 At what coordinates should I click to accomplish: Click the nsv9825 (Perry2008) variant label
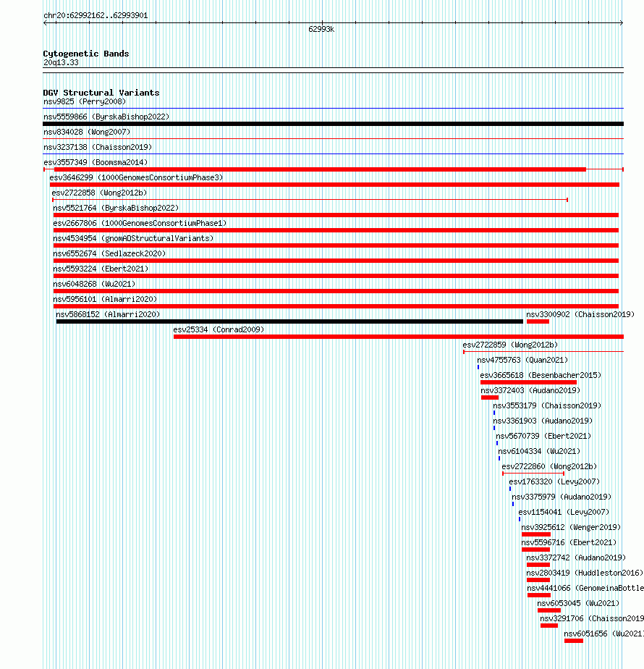[x=85, y=101]
